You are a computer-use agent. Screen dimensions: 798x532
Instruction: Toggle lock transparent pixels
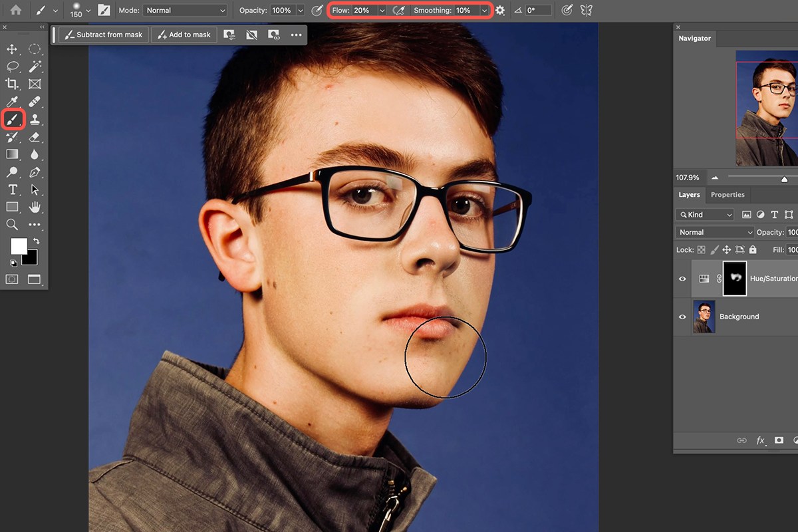click(700, 250)
